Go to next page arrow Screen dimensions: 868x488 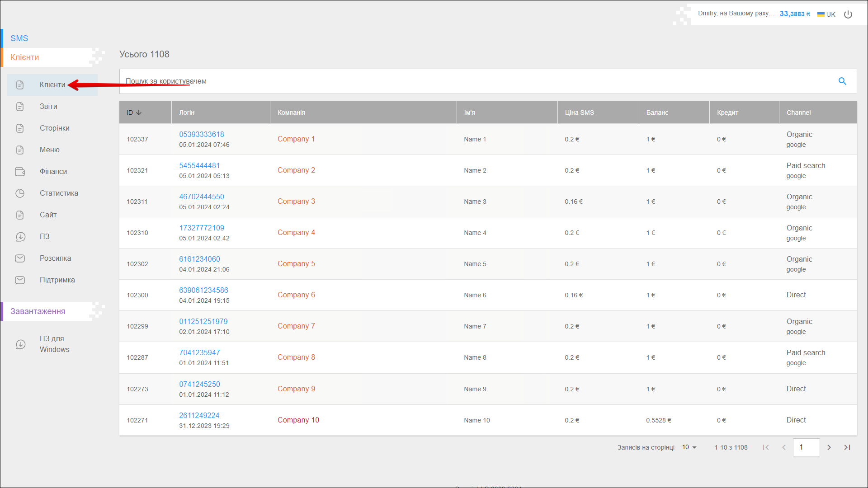829,447
